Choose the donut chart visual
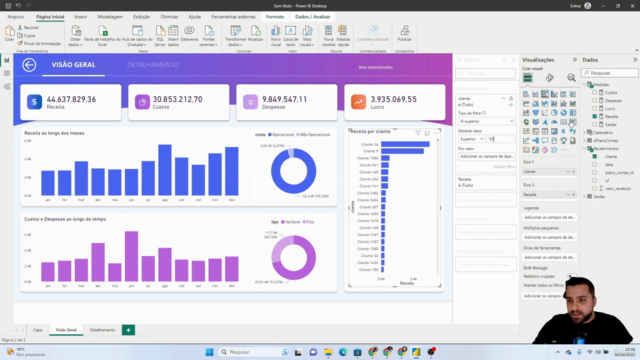 tap(564, 113)
